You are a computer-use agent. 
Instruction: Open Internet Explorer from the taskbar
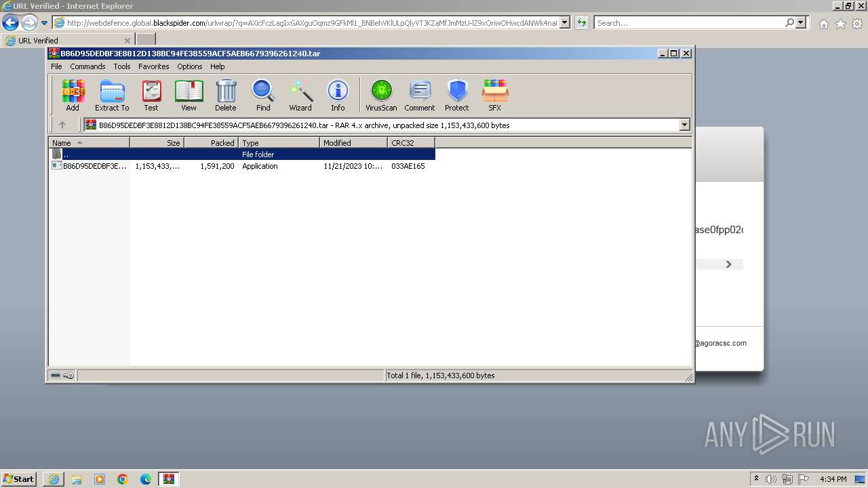[54, 479]
